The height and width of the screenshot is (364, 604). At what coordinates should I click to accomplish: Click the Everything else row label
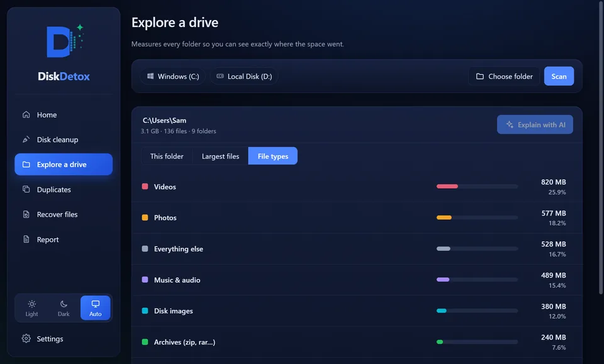pos(178,249)
